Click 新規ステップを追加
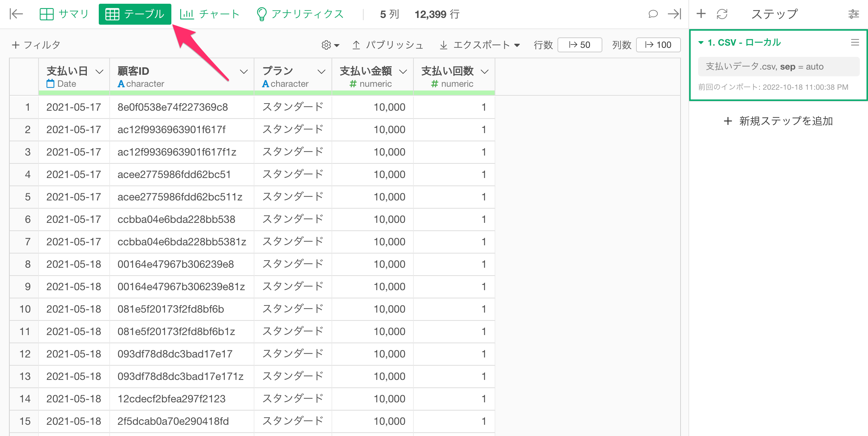868x436 pixels. click(x=779, y=121)
